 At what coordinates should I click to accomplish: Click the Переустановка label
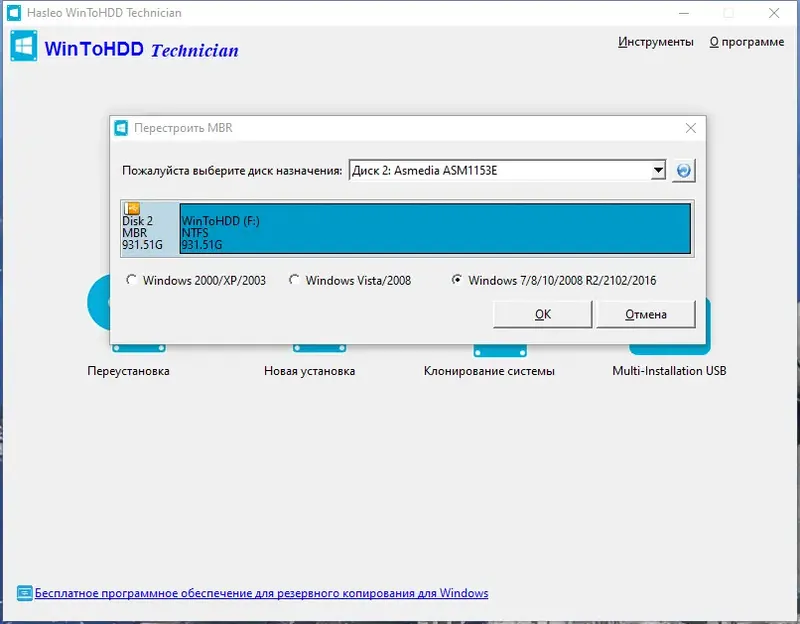point(128,371)
